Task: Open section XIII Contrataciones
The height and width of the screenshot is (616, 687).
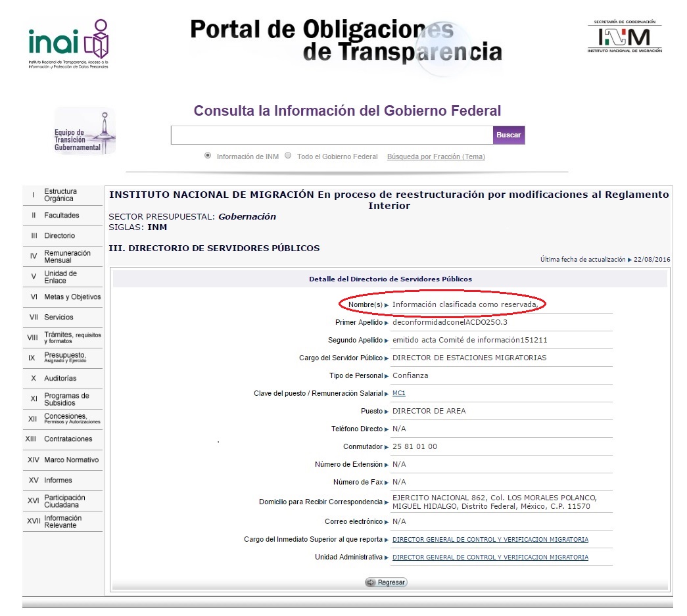Action: (x=62, y=439)
